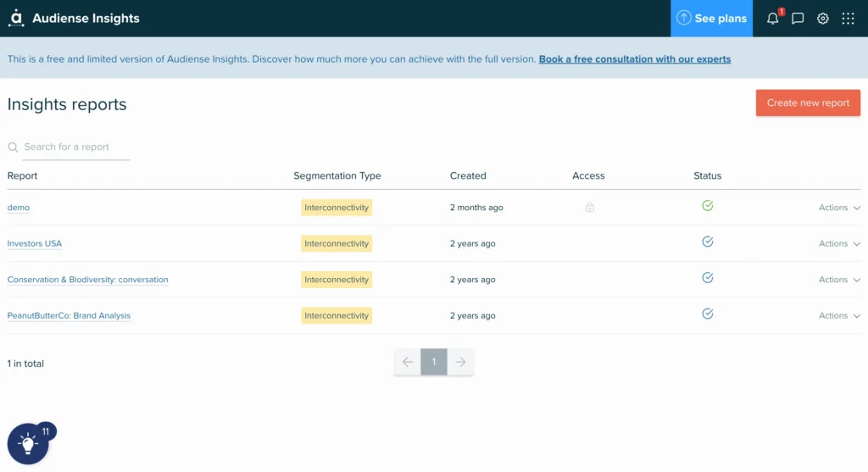Expand Actions for Conservation & Biodiversity report
This screenshot has height=472, width=868.
point(839,280)
